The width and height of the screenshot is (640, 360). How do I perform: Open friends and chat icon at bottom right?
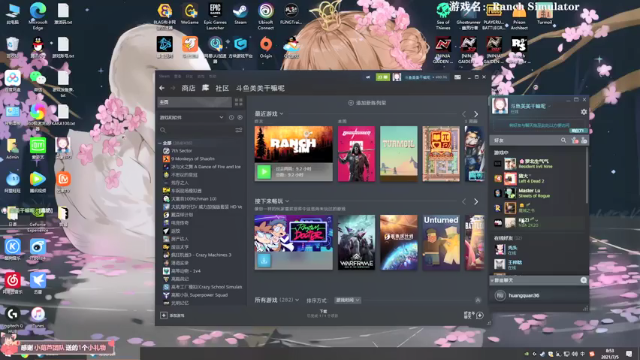pyautogui.click(x=480, y=315)
